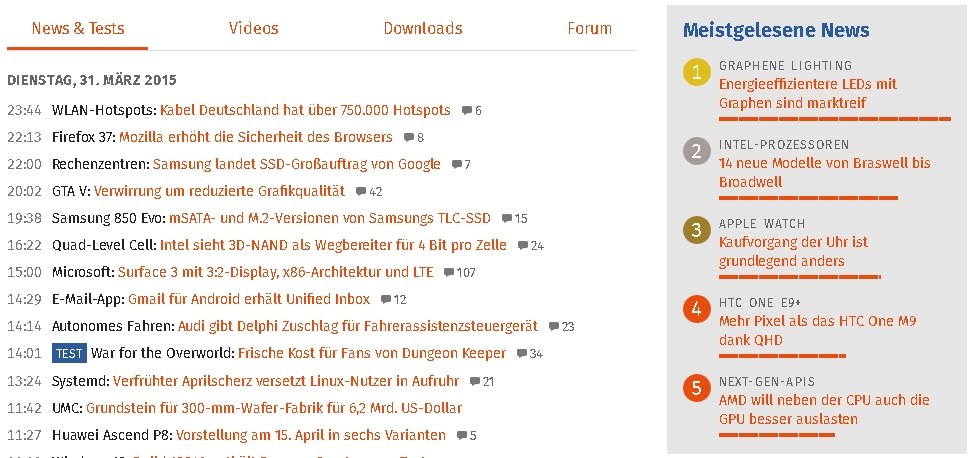This screenshot has width=970, height=458.
Task: Open Samsung SSD-Großauftrag von Google article
Action: click(297, 165)
